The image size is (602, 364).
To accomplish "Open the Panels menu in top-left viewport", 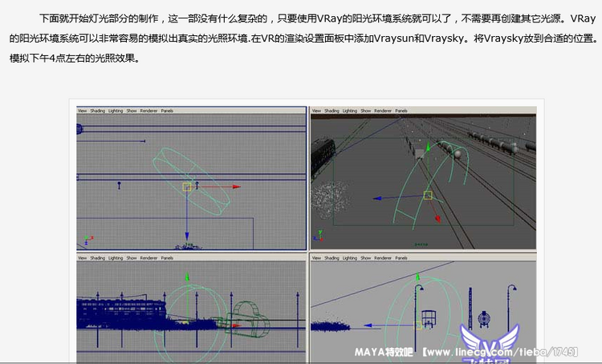I will (x=167, y=111).
